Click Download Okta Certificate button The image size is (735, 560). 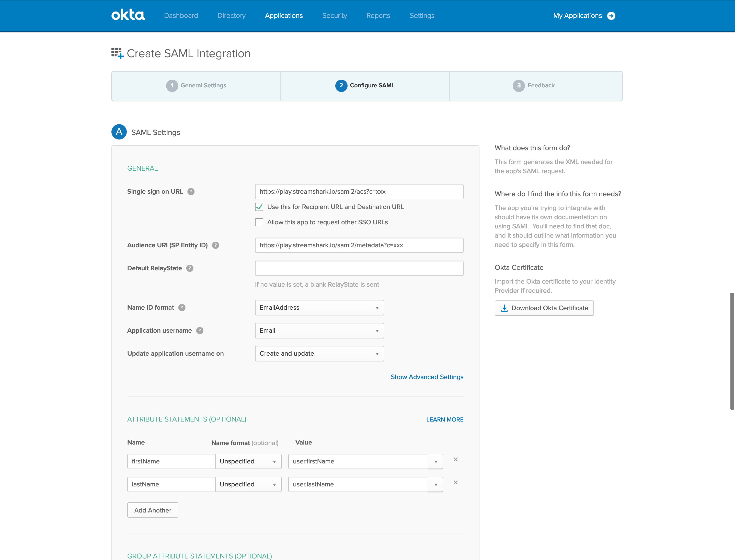544,308
